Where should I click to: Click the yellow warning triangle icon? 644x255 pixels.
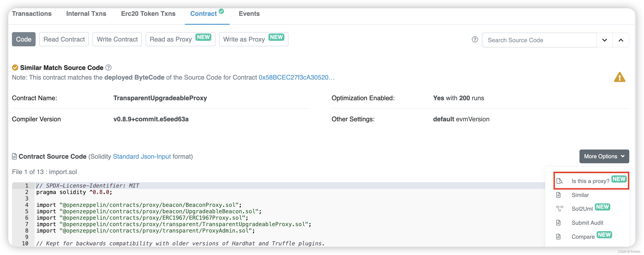(619, 77)
